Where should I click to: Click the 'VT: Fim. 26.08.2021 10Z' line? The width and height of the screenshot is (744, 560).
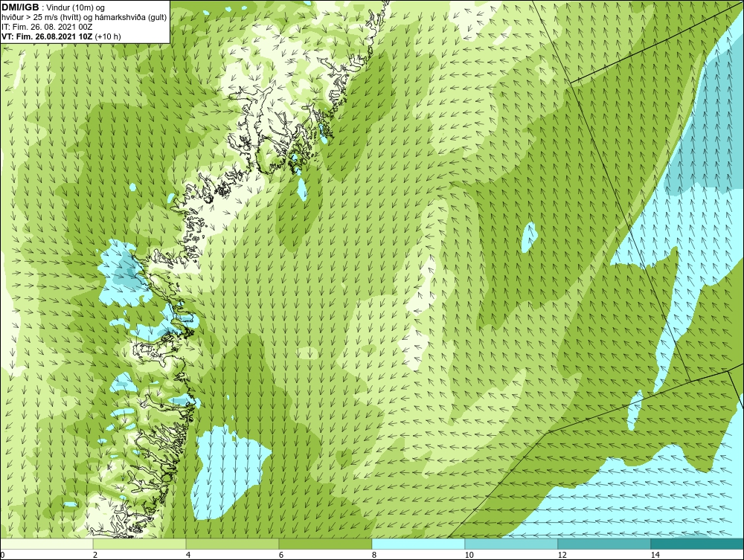(x=48, y=36)
